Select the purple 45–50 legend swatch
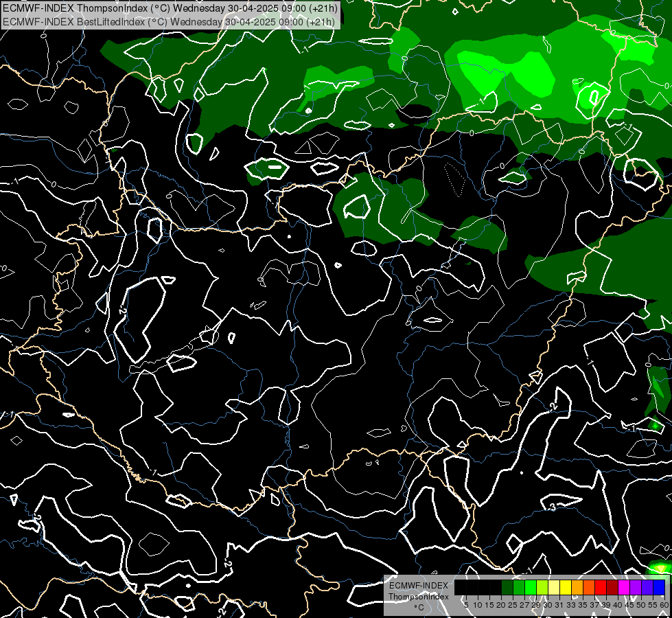This screenshot has height=618, width=672. (x=636, y=587)
